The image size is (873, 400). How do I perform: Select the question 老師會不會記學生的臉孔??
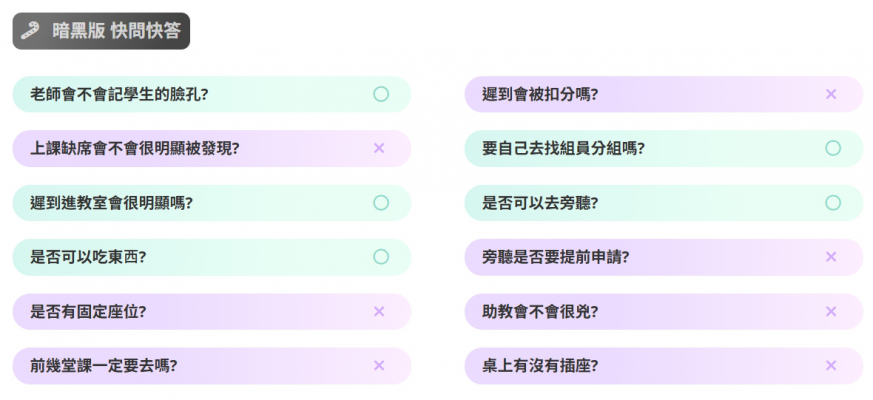[126, 95]
